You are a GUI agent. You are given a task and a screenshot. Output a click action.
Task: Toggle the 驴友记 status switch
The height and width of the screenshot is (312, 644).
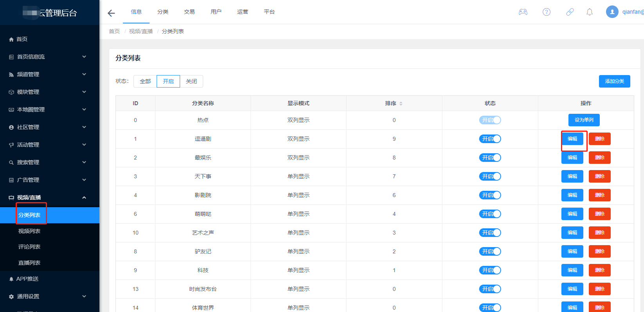[x=490, y=251]
